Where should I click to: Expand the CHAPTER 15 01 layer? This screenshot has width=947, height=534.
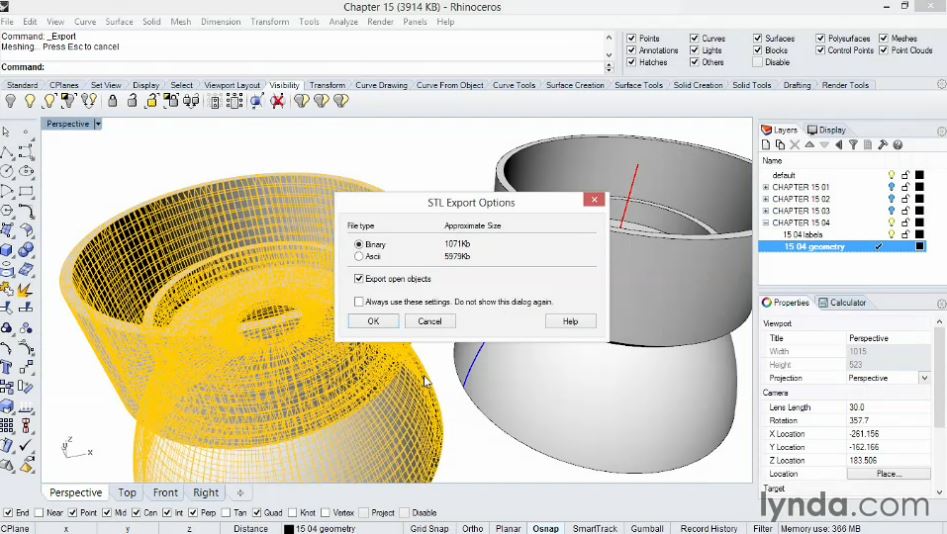(x=766, y=187)
